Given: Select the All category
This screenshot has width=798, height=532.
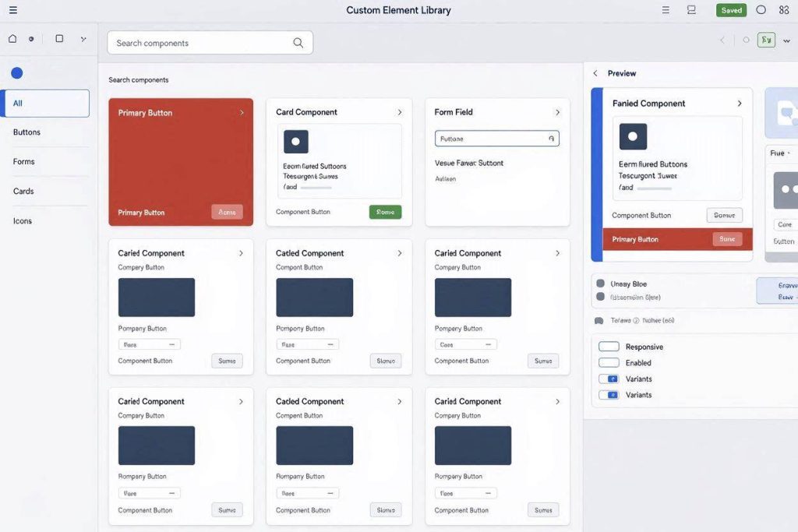Looking at the screenshot, I should click(x=46, y=104).
